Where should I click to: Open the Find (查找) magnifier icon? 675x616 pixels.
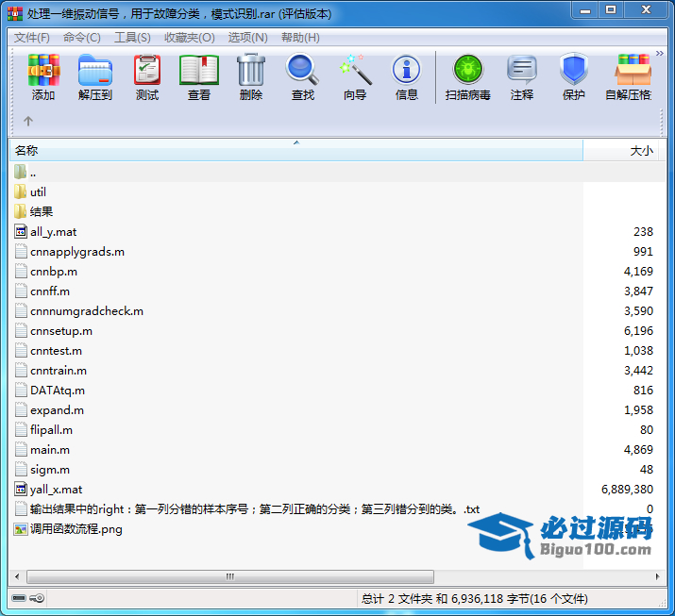[303, 69]
